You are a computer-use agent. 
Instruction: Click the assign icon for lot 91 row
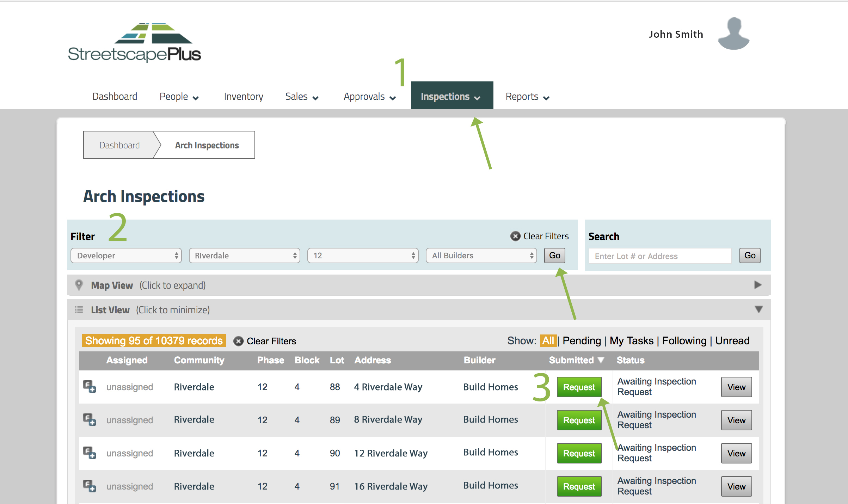pos(89,486)
